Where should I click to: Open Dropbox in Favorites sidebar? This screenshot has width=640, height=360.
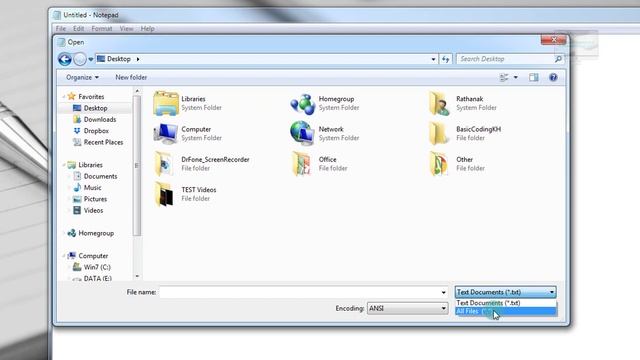[x=91, y=131]
